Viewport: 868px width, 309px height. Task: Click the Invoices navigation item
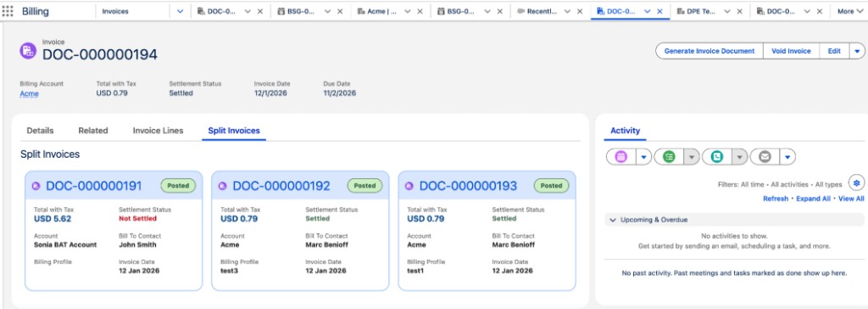(x=115, y=11)
